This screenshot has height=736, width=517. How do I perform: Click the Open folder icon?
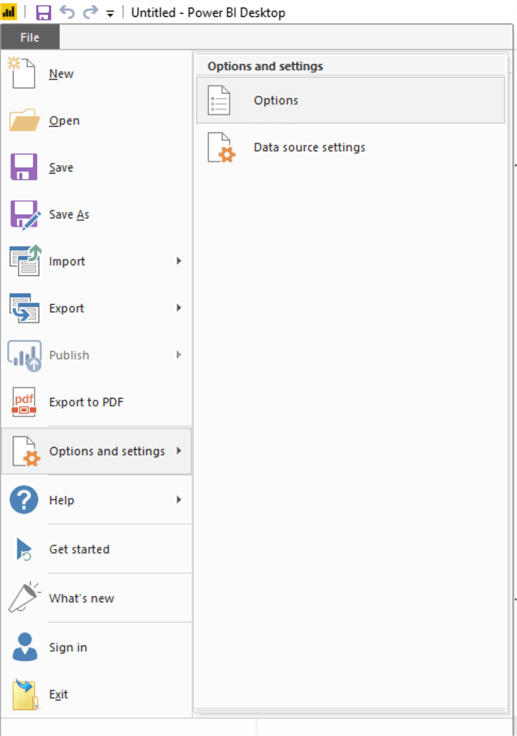pyautogui.click(x=24, y=120)
